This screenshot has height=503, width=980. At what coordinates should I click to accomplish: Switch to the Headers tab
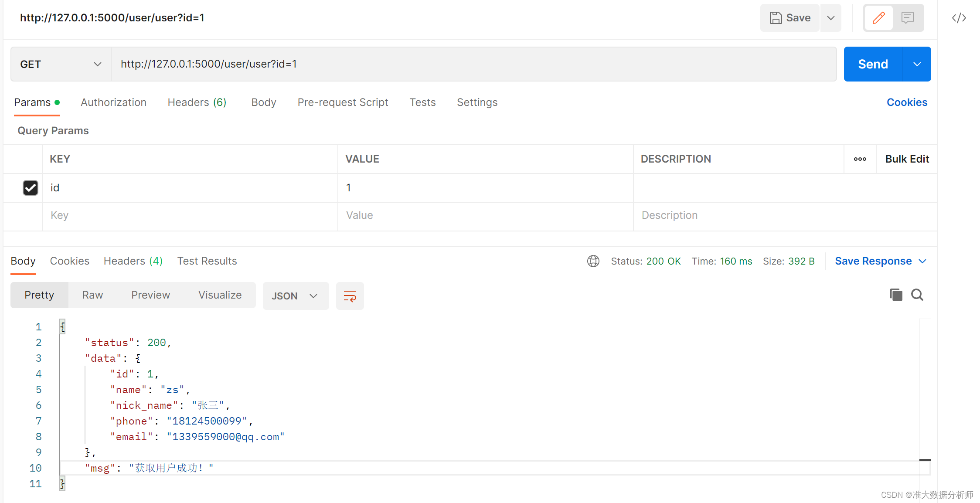(x=196, y=102)
